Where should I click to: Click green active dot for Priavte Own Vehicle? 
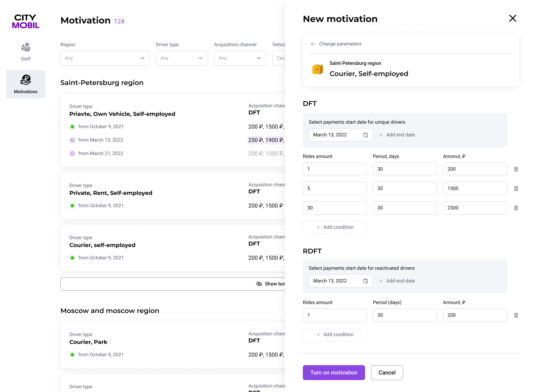point(72,127)
